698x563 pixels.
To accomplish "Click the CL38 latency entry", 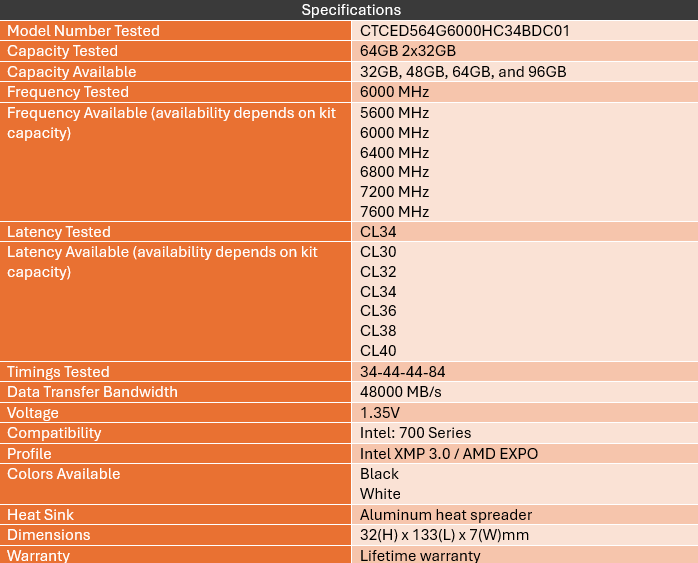I will (x=378, y=331).
